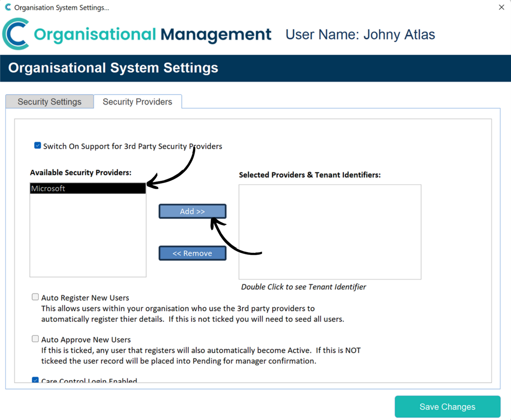Toggle Switch On Support for 3rd Party Providers
The height and width of the screenshot is (420, 511).
pos(38,146)
